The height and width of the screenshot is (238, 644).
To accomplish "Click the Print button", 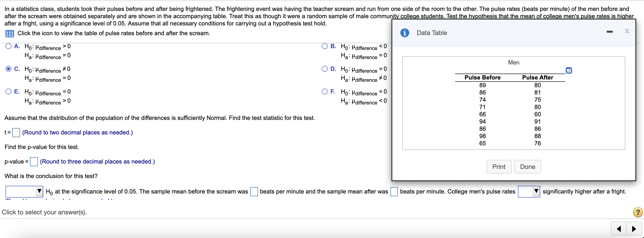I will (x=499, y=167).
